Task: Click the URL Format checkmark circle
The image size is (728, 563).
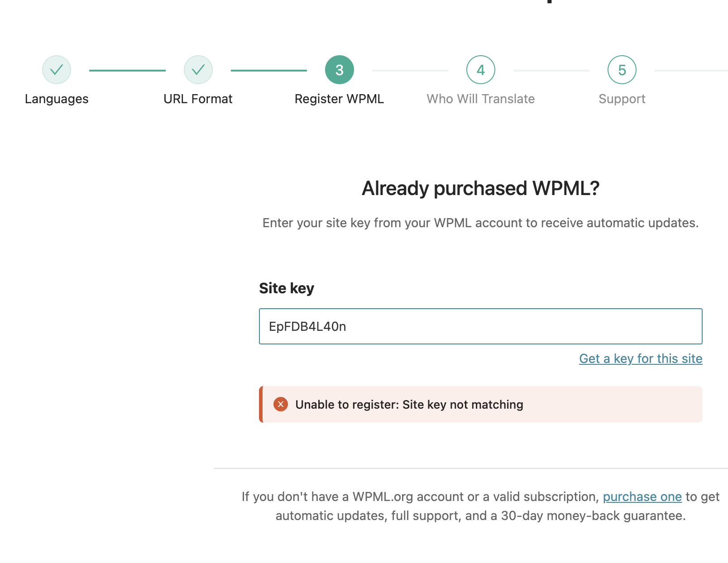Action: point(198,70)
